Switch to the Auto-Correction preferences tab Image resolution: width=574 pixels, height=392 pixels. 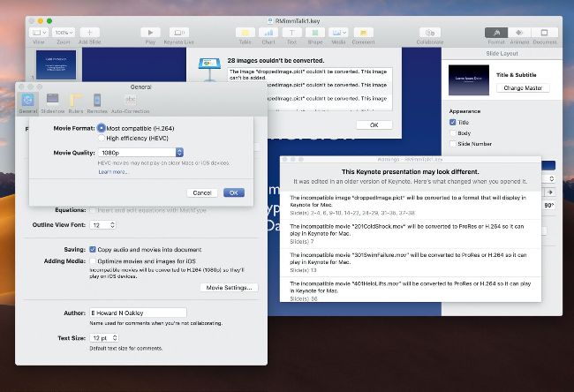[130, 102]
